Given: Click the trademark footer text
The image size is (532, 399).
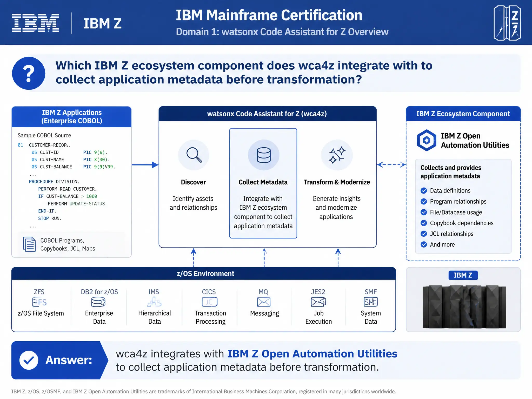Looking at the screenshot, I should (x=204, y=392).
